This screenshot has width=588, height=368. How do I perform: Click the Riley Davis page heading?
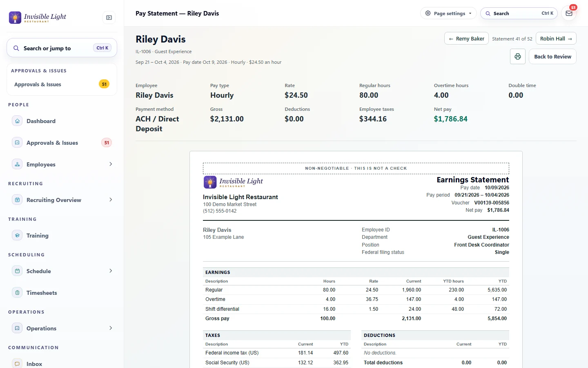160,39
